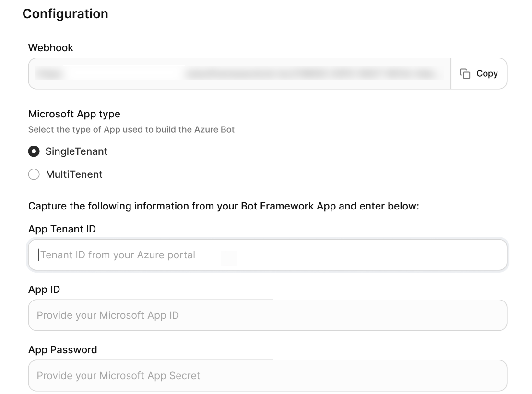This screenshot has height=394, width=532.
Task: Click the Microsoft App type label
Action: (74, 114)
